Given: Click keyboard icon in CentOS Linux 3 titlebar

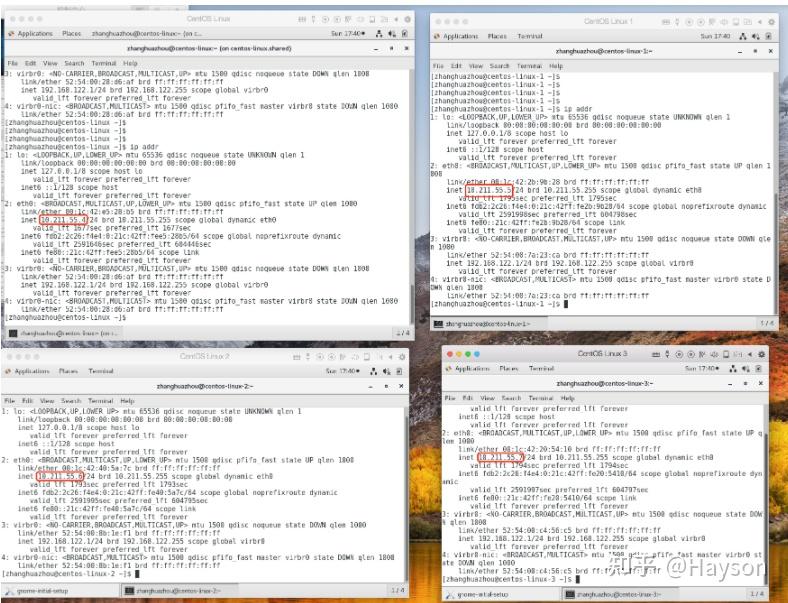Looking at the screenshot, I should 656,355.
